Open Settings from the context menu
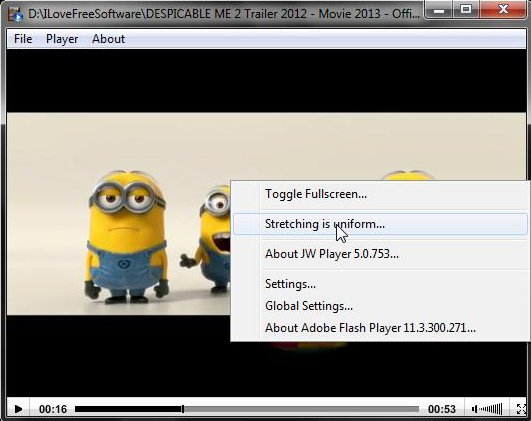Screen dimensions: 531x421 coord(379,284)
